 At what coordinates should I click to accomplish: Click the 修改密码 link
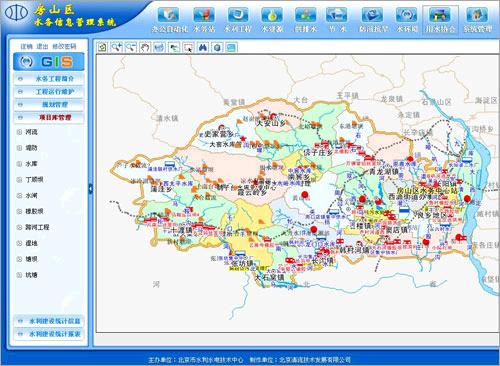pyautogui.click(x=64, y=46)
